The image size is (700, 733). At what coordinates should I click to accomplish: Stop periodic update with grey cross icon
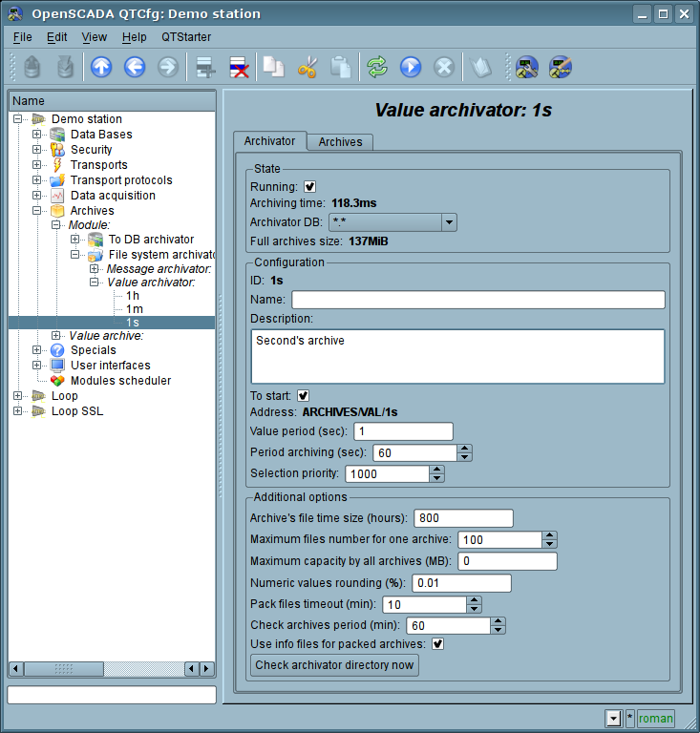(x=444, y=68)
